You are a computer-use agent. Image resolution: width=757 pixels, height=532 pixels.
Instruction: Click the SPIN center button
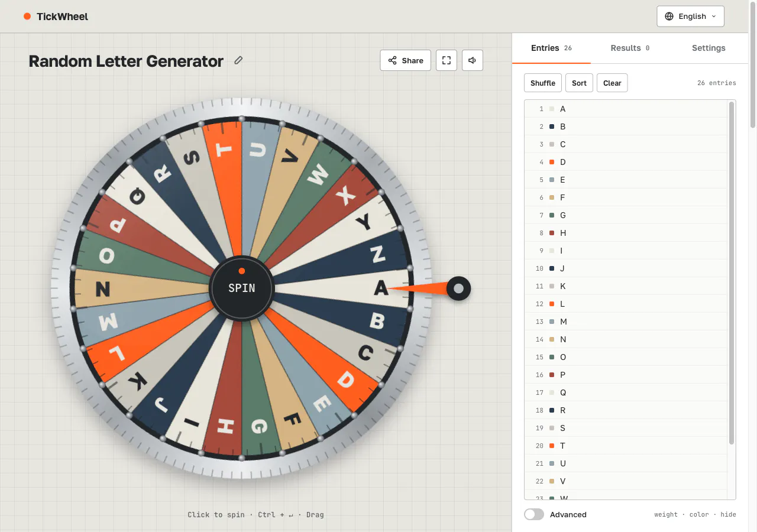click(x=242, y=288)
